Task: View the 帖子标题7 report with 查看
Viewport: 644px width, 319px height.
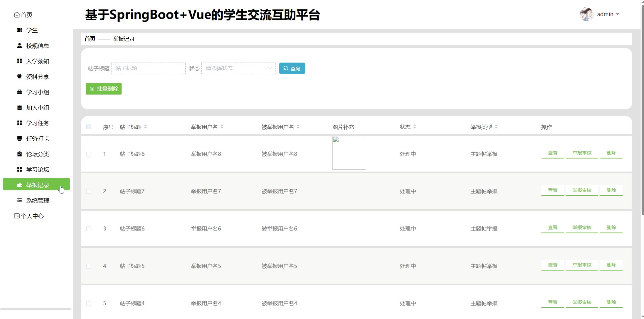Action: pyautogui.click(x=552, y=190)
